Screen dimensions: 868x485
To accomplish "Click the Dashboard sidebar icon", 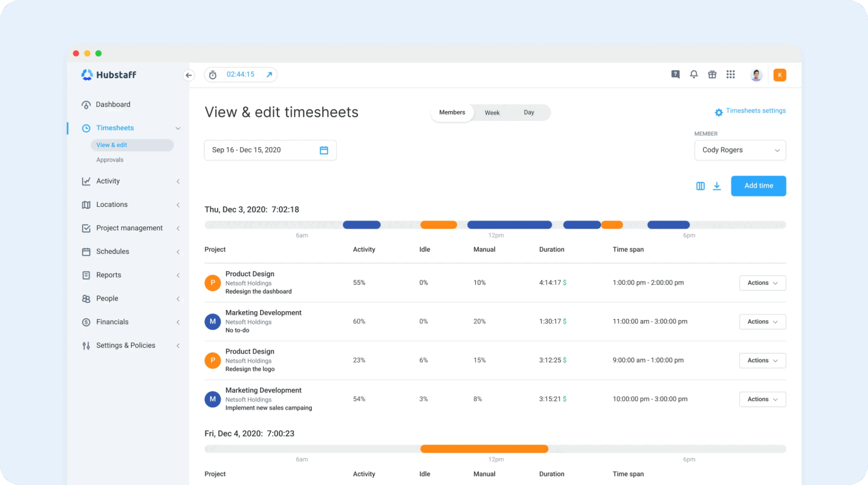I will (x=86, y=105).
